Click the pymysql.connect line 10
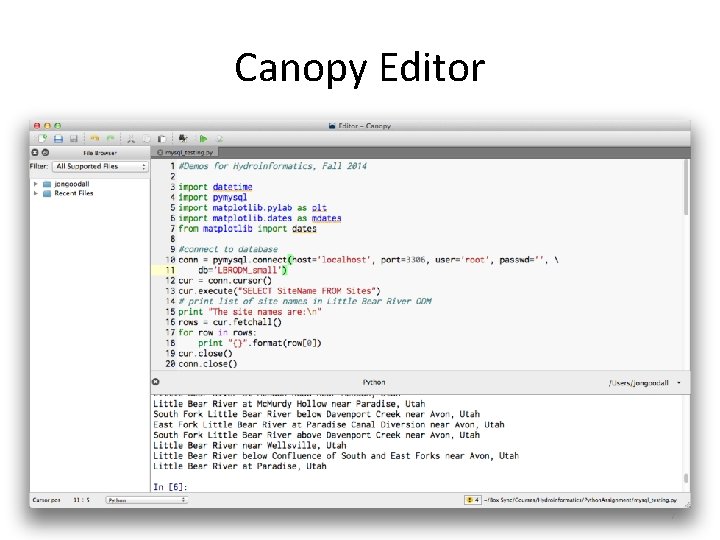 368,260
